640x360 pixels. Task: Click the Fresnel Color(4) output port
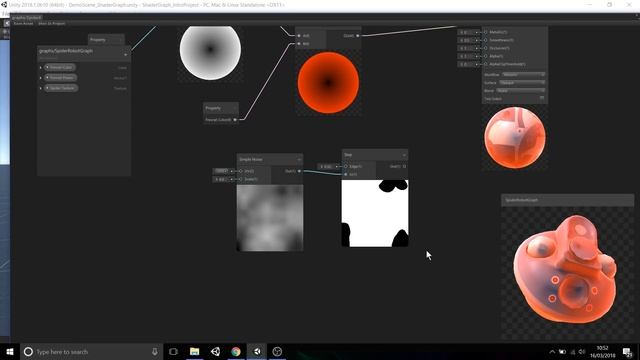(235, 120)
